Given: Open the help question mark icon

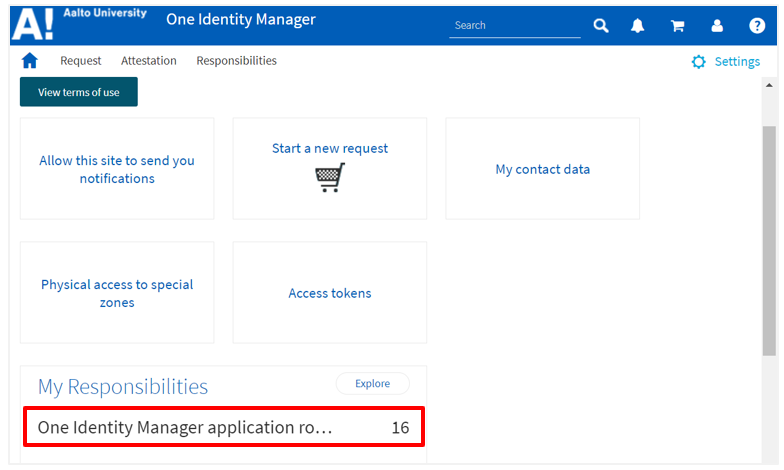Looking at the screenshot, I should (757, 26).
